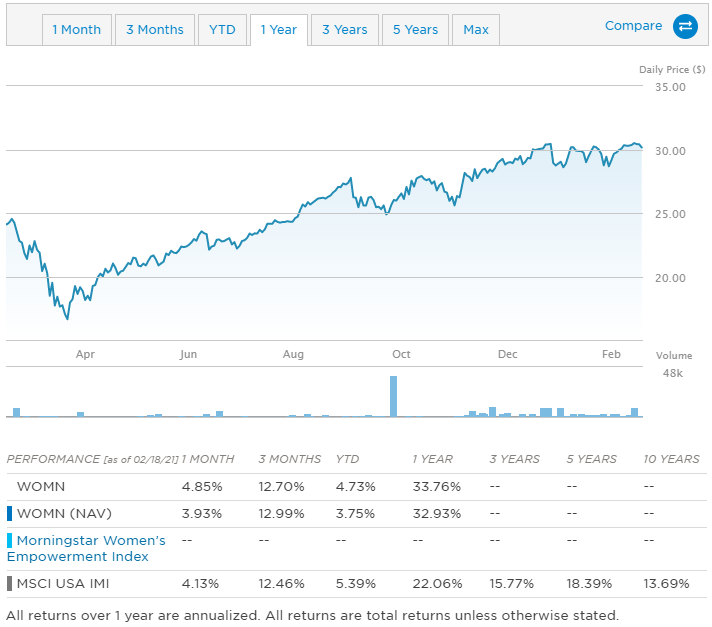Choose the 1 Year tab

(x=278, y=30)
